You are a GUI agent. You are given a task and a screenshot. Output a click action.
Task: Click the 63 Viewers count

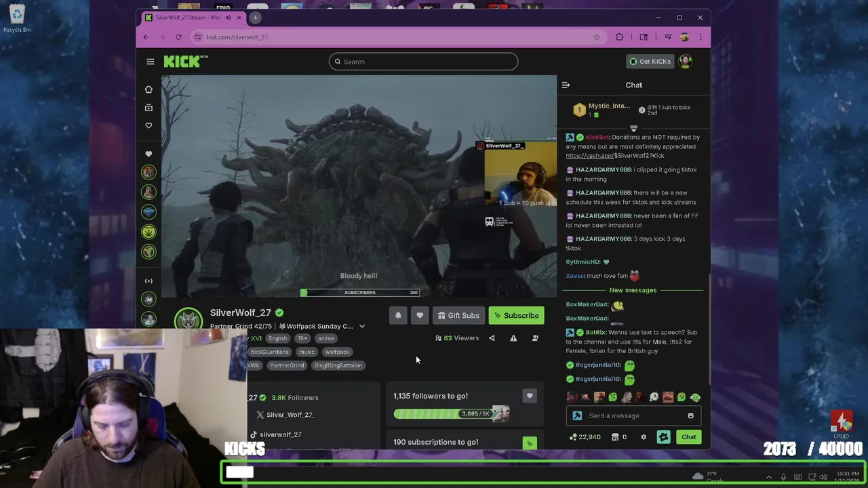457,338
